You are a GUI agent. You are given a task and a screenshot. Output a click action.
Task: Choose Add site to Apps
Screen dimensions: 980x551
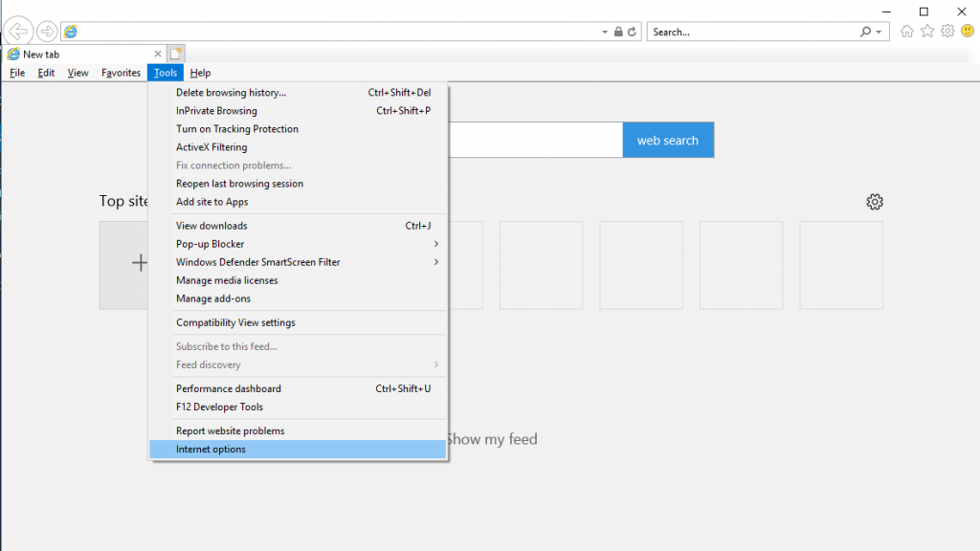299,201
